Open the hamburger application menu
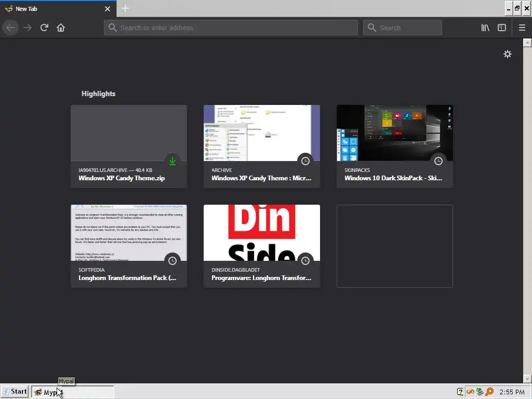Screen dimensions: 532x399 click(522, 28)
